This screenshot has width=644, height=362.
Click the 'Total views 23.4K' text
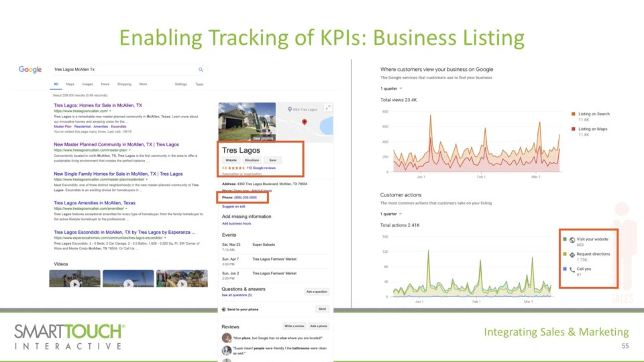pos(398,100)
